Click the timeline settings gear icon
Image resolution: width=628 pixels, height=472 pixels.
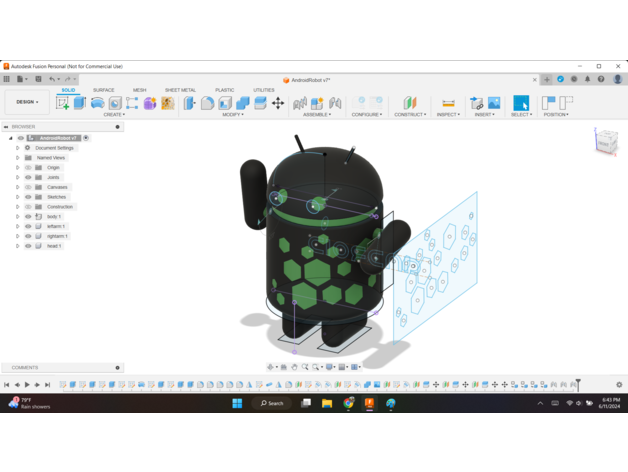619,385
